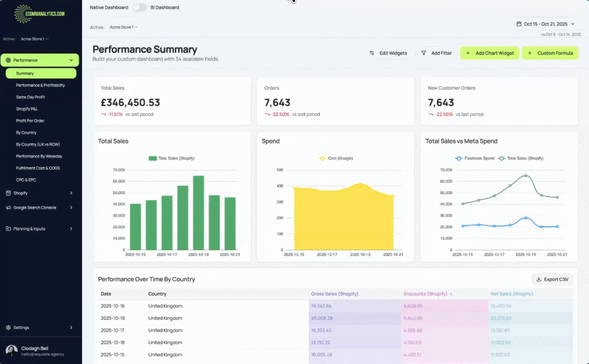The width and height of the screenshot is (589, 364).
Task: Click Facebook Spend peak point in line chart
Action: click(526, 218)
